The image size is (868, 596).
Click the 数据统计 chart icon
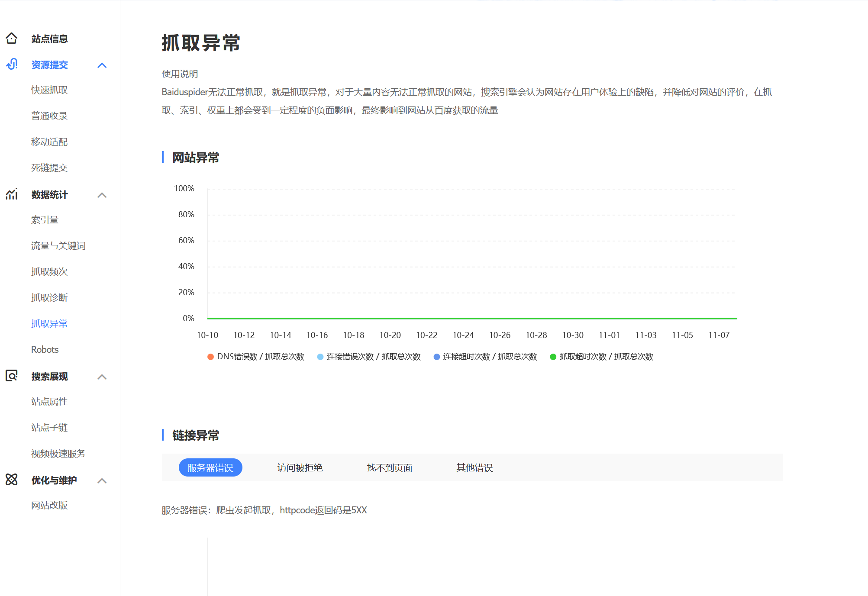click(x=12, y=194)
